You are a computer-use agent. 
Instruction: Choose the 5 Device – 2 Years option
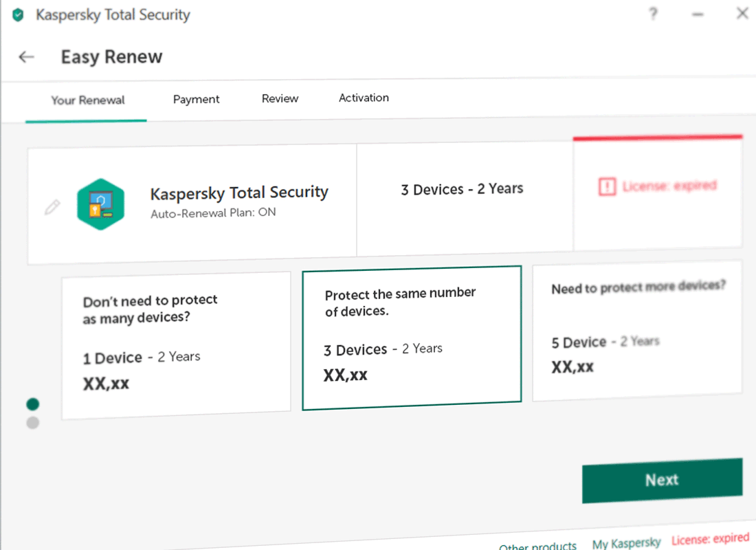tap(637, 331)
